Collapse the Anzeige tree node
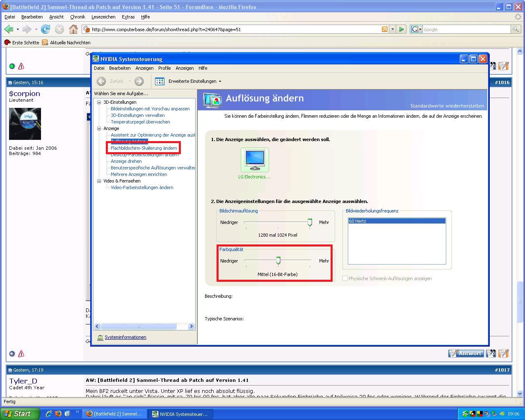Image resolution: width=525 pixels, height=420 pixels. click(x=99, y=128)
